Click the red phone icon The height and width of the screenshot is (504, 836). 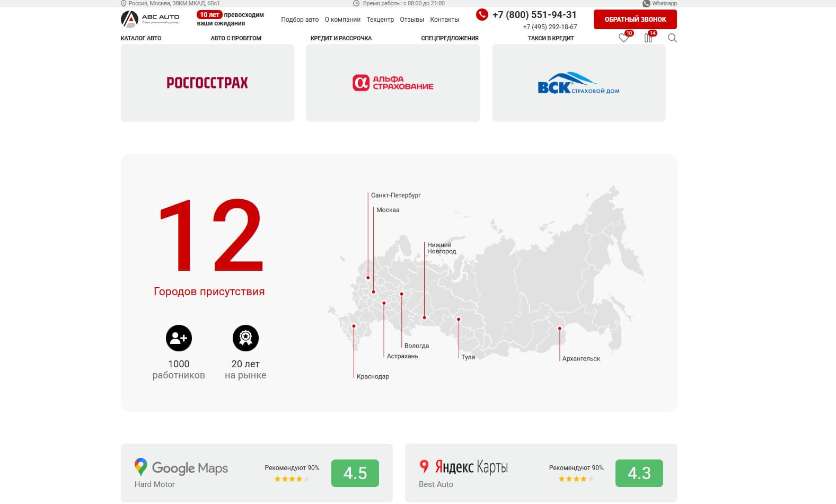coord(482,15)
